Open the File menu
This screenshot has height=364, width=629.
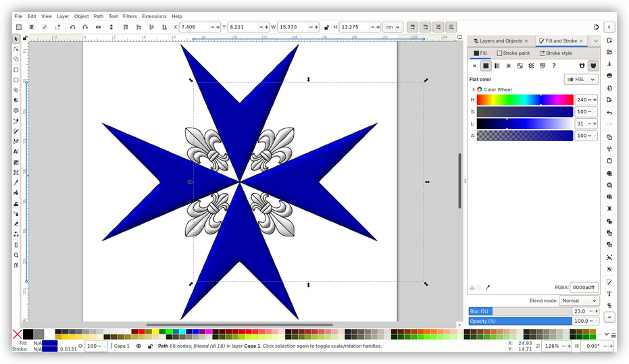18,16
